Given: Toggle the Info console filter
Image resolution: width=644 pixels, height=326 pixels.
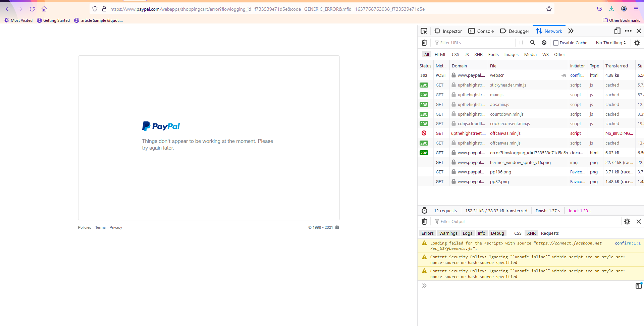Looking at the screenshot, I should pos(481,233).
